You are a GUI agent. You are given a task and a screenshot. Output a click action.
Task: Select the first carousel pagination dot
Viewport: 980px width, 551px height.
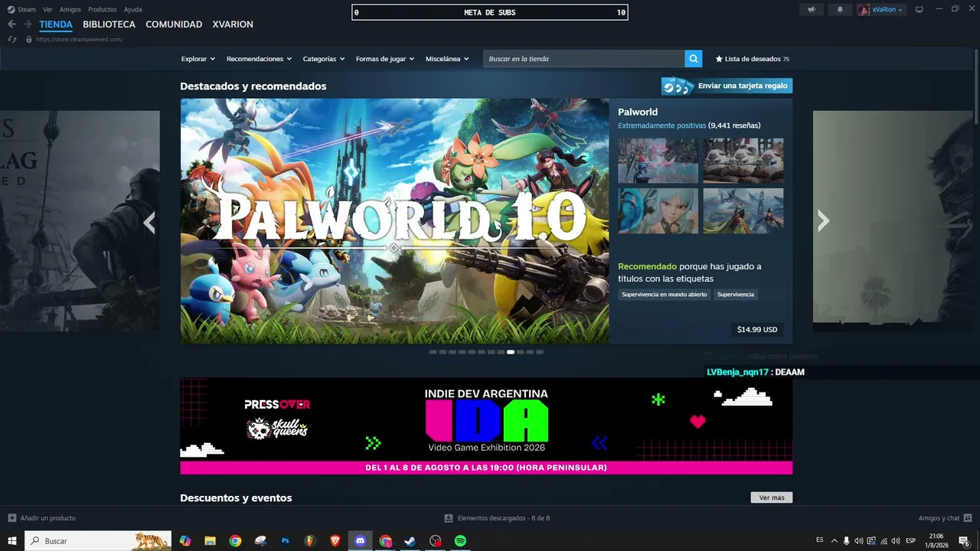(x=433, y=352)
